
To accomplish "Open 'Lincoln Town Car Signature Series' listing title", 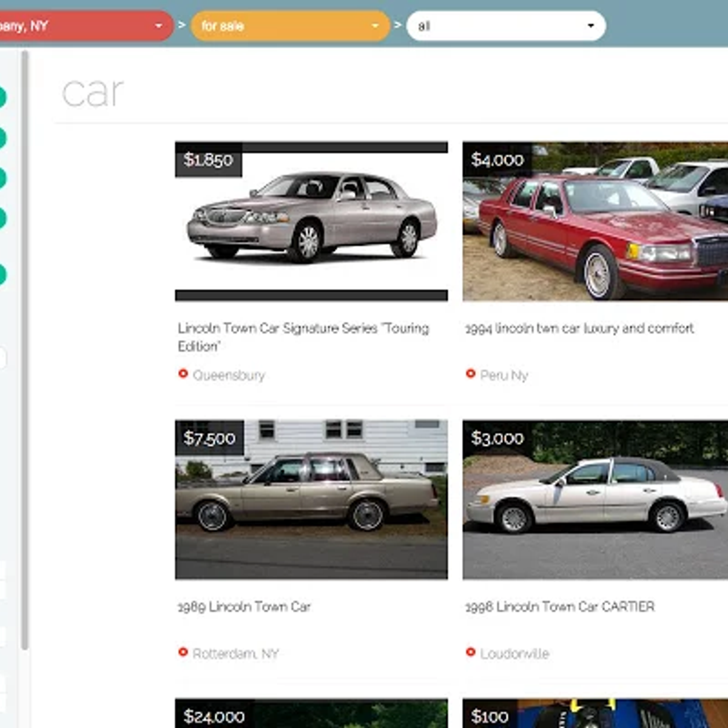I will tap(303, 337).
